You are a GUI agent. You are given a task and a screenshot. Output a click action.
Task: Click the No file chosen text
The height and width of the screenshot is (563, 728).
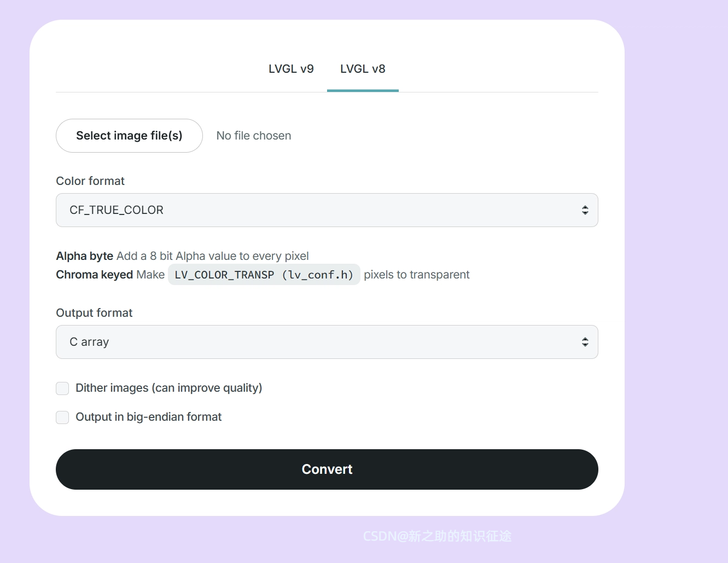253,135
